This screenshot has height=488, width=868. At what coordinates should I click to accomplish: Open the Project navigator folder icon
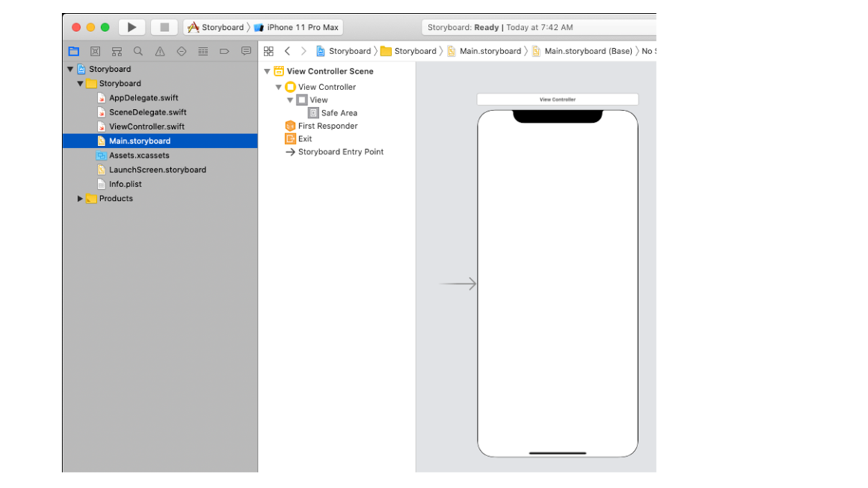coord(74,52)
